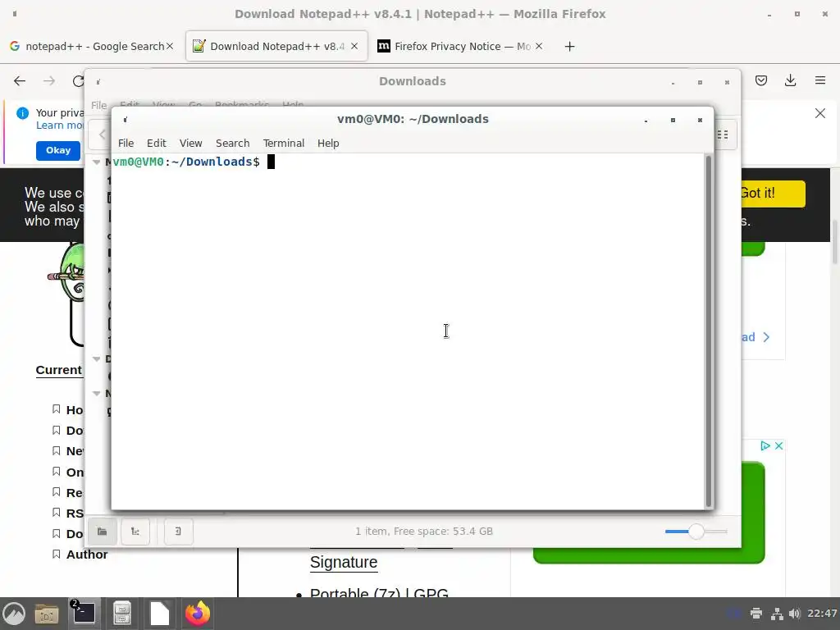Switch to the terminal taskbar button
This screenshot has width=840, height=630.
[84, 614]
